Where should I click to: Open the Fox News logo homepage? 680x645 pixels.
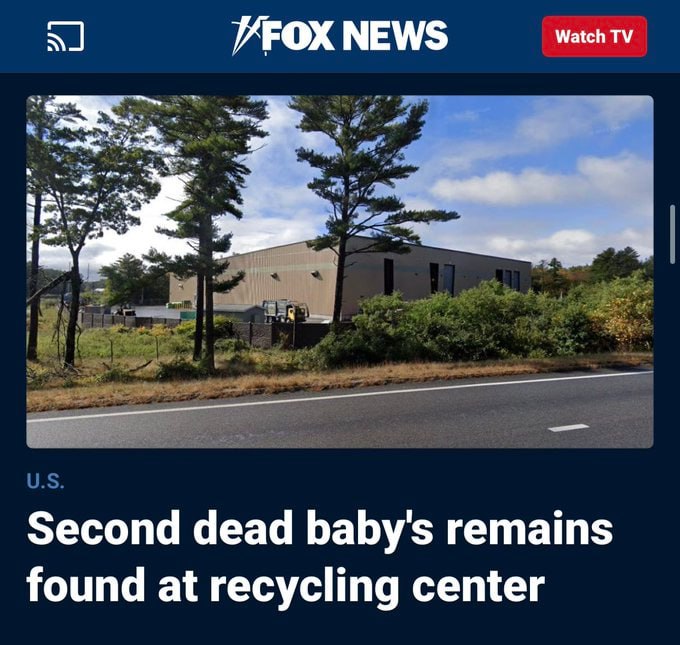340,36
